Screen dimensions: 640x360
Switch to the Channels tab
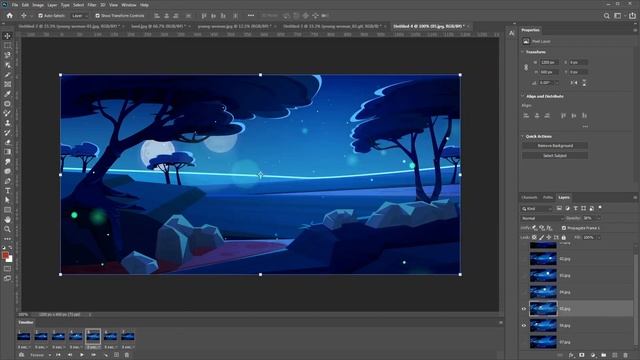(529, 198)
